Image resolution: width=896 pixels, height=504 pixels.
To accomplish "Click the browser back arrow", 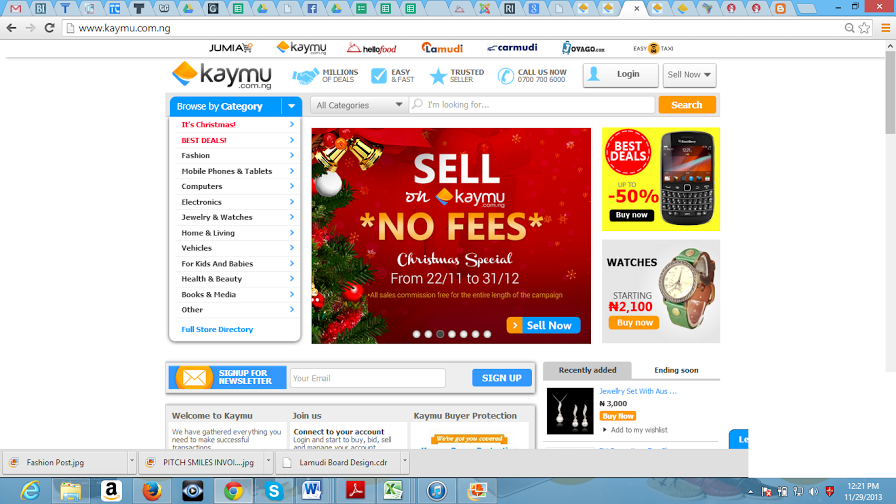I will pos(11,27).
